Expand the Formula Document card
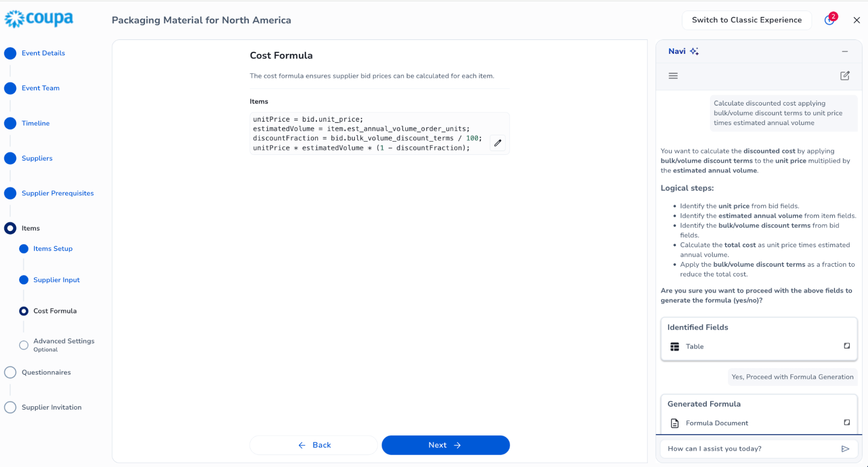 pyautogui.click(x=847, y=422)
